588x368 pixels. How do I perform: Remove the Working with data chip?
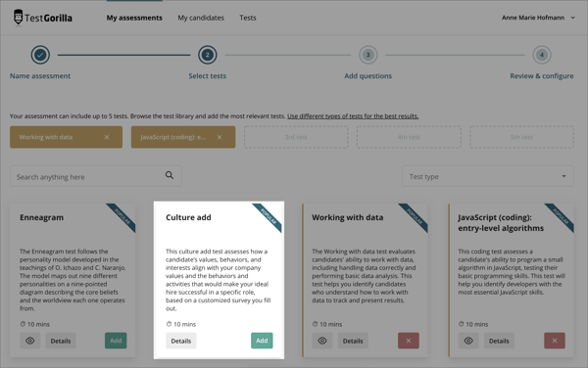coord(107,137)
